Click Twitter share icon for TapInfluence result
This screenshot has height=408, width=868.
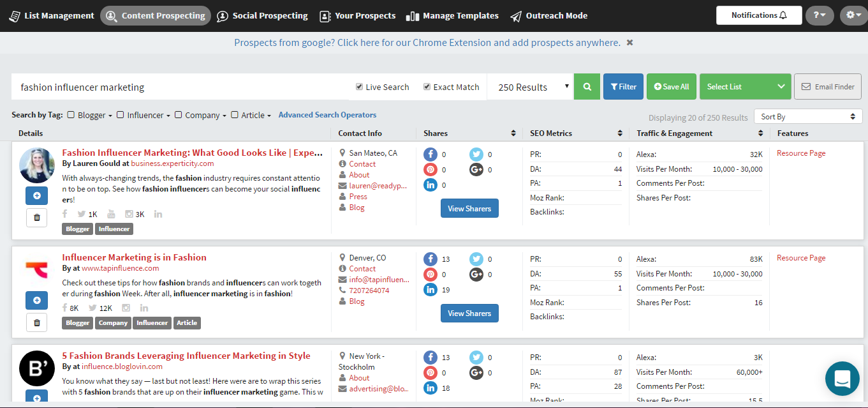click(476, 259)
